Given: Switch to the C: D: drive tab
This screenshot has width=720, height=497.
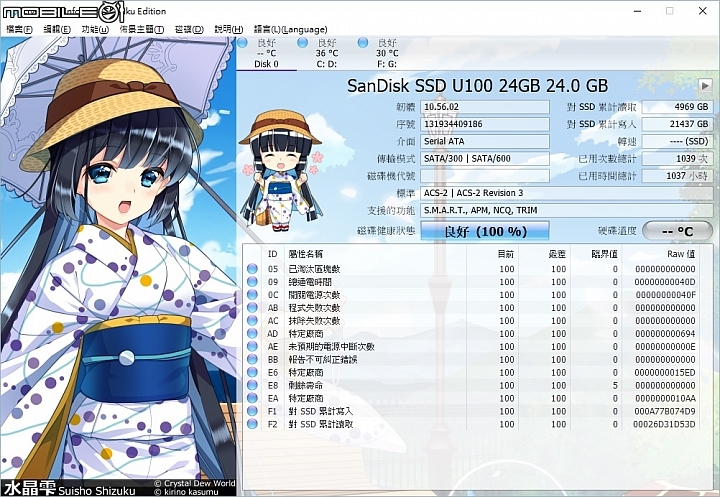Looking at the screenshot, I should 326,53.
